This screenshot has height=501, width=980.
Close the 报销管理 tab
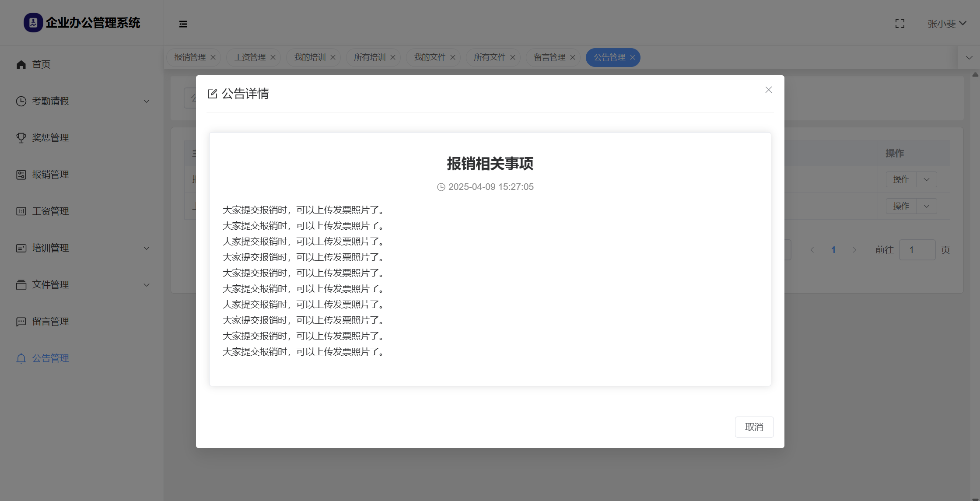(213, 57)
